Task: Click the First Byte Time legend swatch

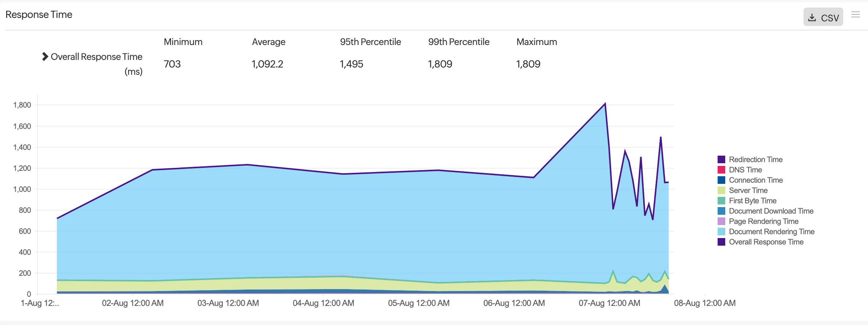Action: [721, 201]
